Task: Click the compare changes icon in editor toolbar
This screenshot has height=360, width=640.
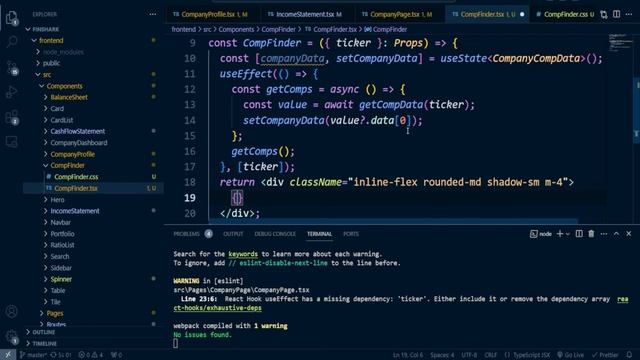Action: (604, 14)
